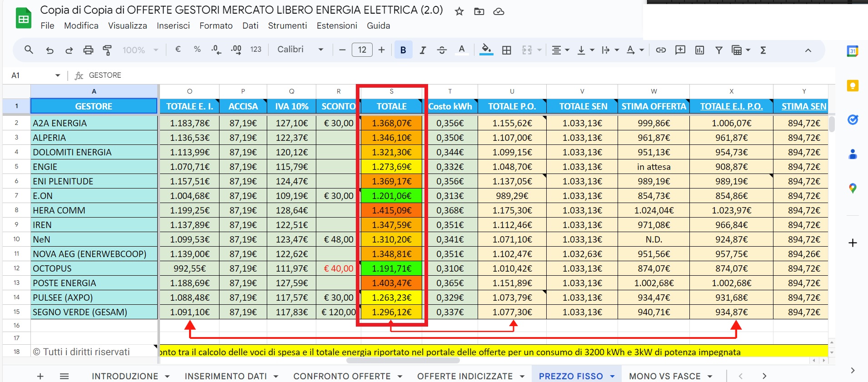Star this spreadsheet document

[459, 11]
